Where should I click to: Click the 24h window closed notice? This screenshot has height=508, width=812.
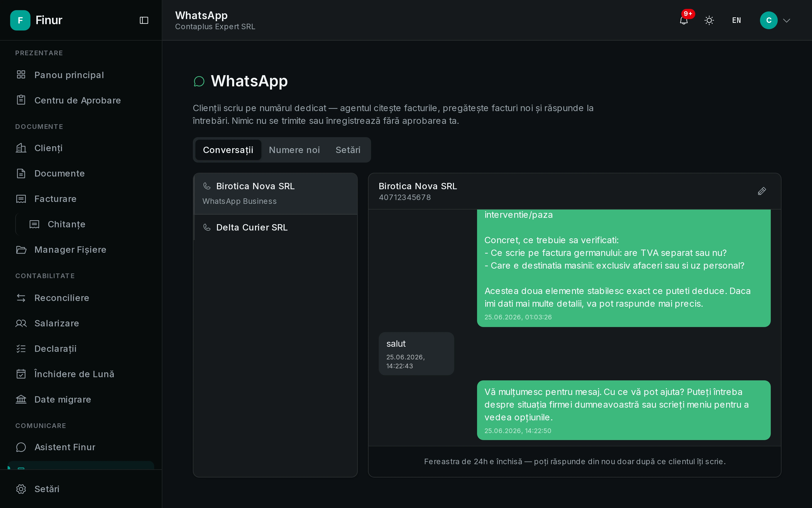click(575, 462)
